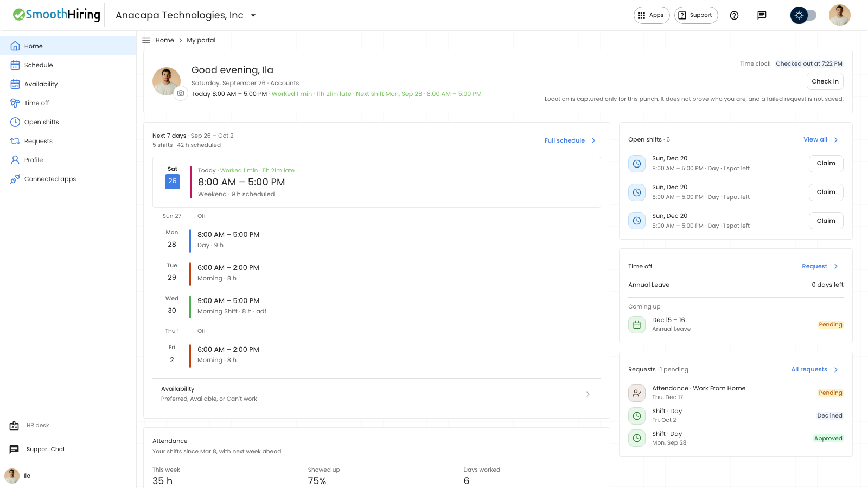The image size is (868, 488).
Task: Expand the Anacapa Technologies company dropdown
Action: (x=186, y=15)
